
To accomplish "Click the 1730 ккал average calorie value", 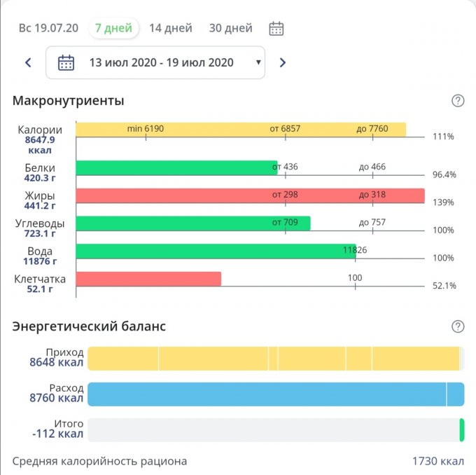I will pyautogui.click(x=437, y=462).
